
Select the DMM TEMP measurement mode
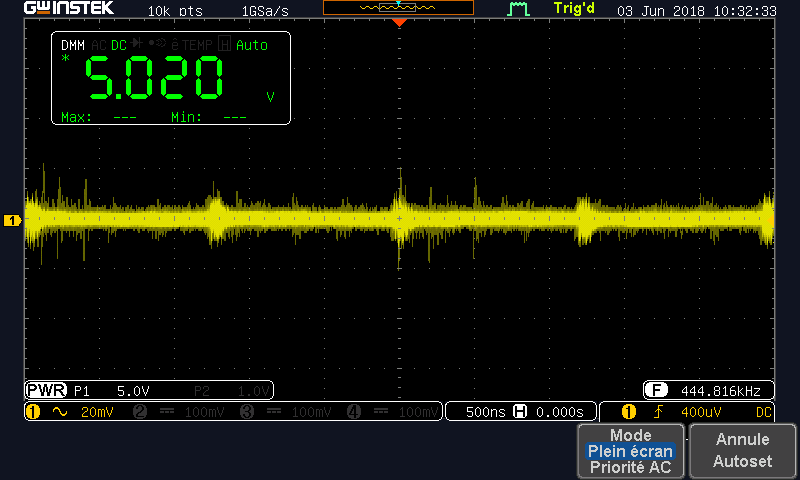(x=197, y=45)
